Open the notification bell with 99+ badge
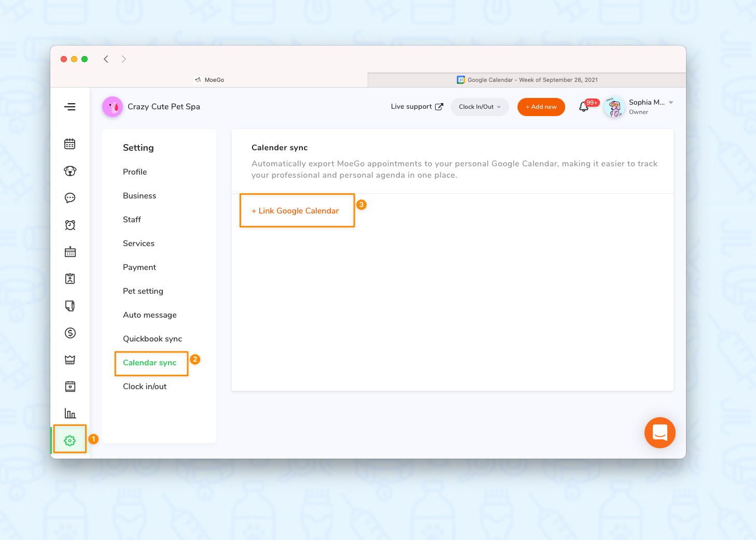 tap(584, 107)
